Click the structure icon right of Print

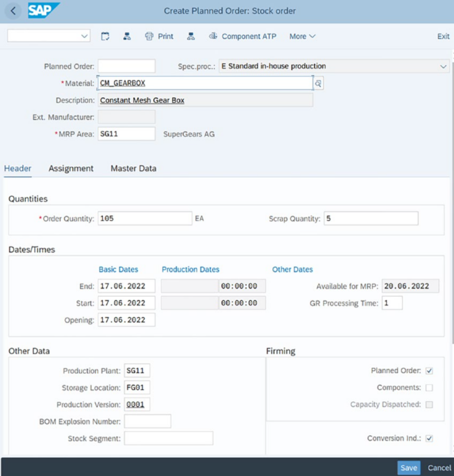point(190,36)
